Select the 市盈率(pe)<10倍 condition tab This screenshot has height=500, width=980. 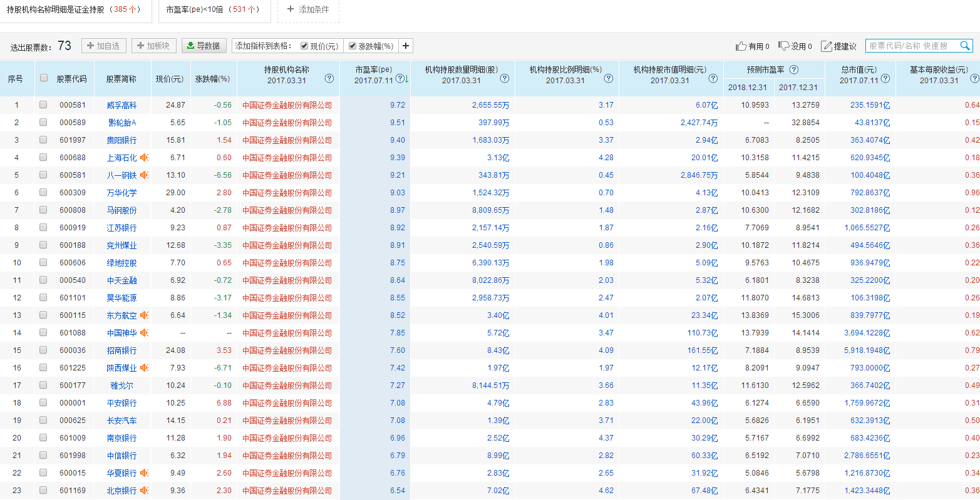[x=214, y=10]
